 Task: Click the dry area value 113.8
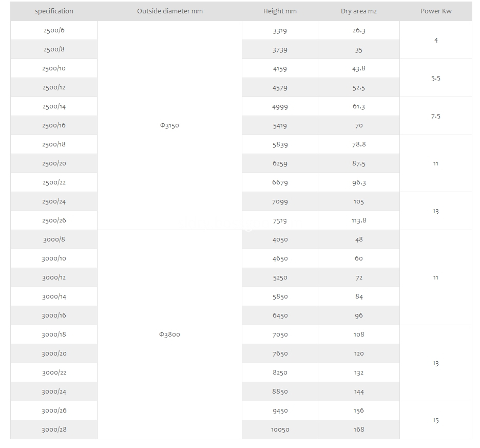click(359, 220)
